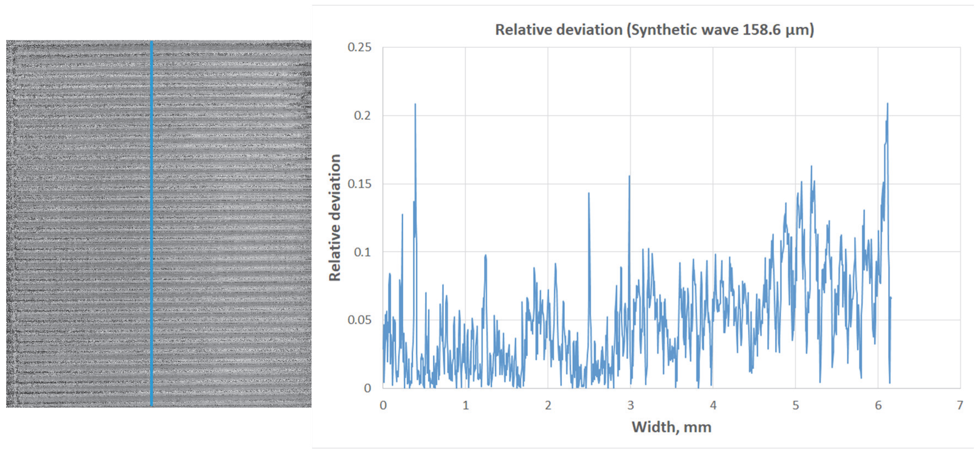Click the 0.25 y-axis tick label
980x456 pixels.
(359, 47)
